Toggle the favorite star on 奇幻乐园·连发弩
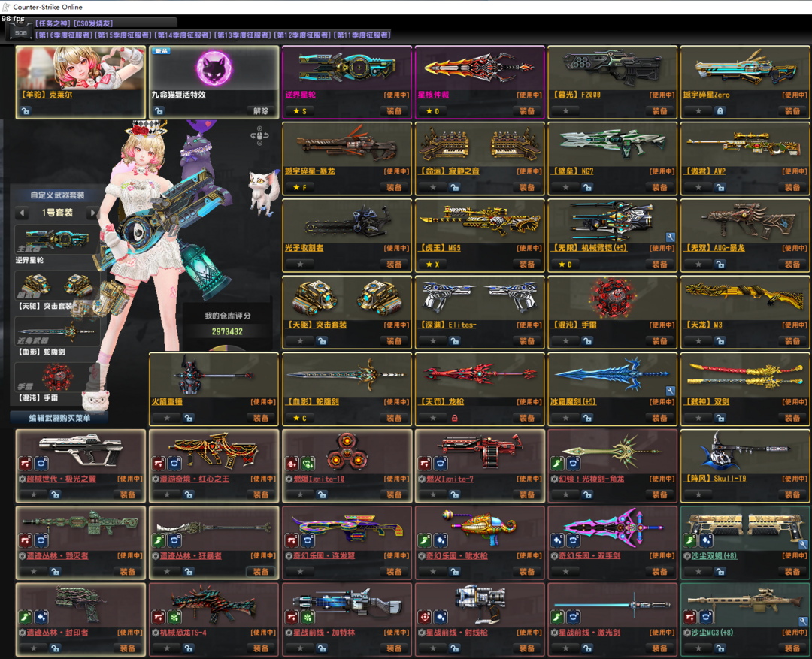 point(300,572)
